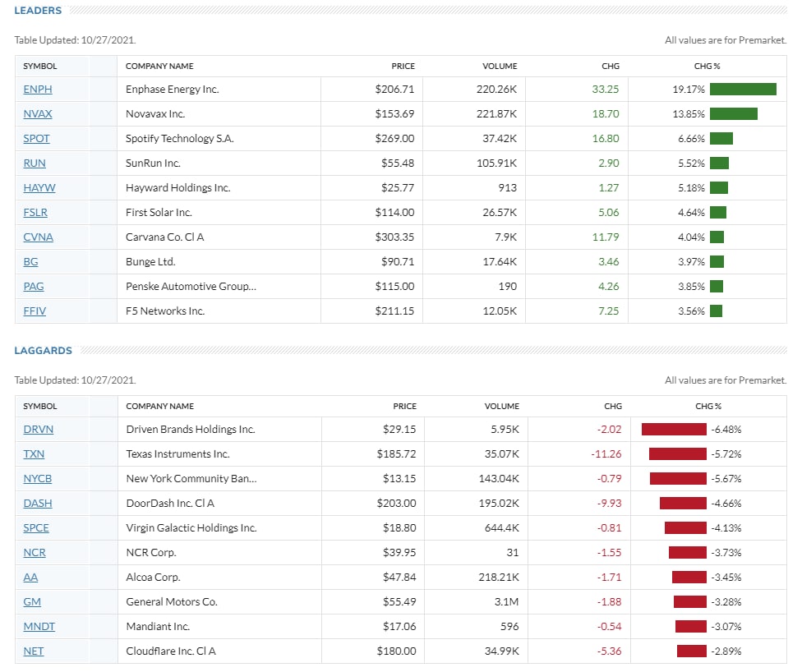Click Leaders table PRICE column header
This screenshot has height=672, width=802.
coord(403,66)
